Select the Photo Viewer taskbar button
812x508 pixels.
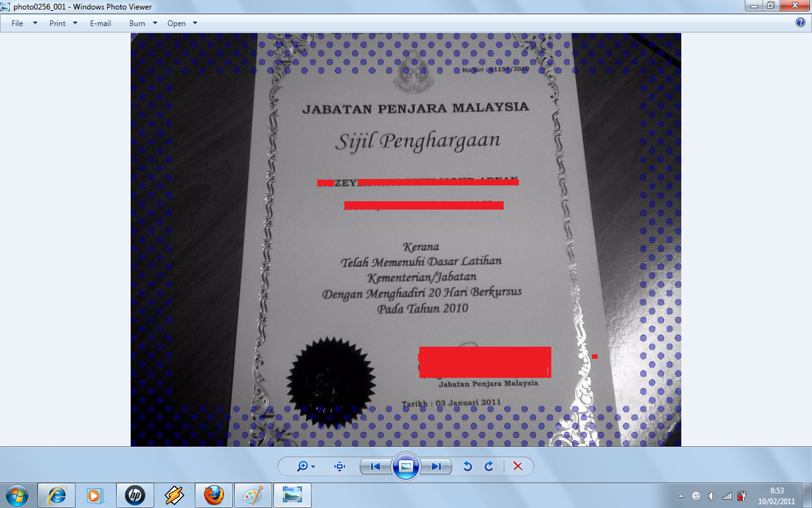[292, 495]
